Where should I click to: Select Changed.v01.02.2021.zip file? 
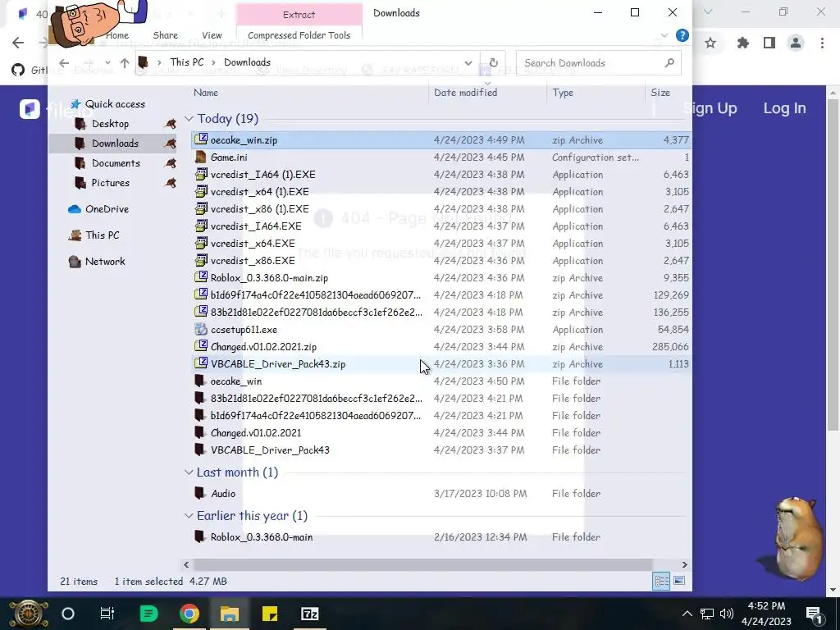coord(263,347)
